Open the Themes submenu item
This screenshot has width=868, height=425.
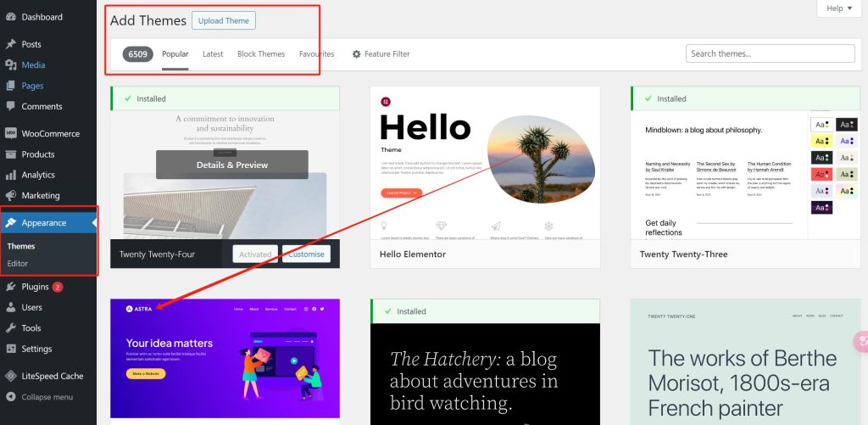click(21, 246)
